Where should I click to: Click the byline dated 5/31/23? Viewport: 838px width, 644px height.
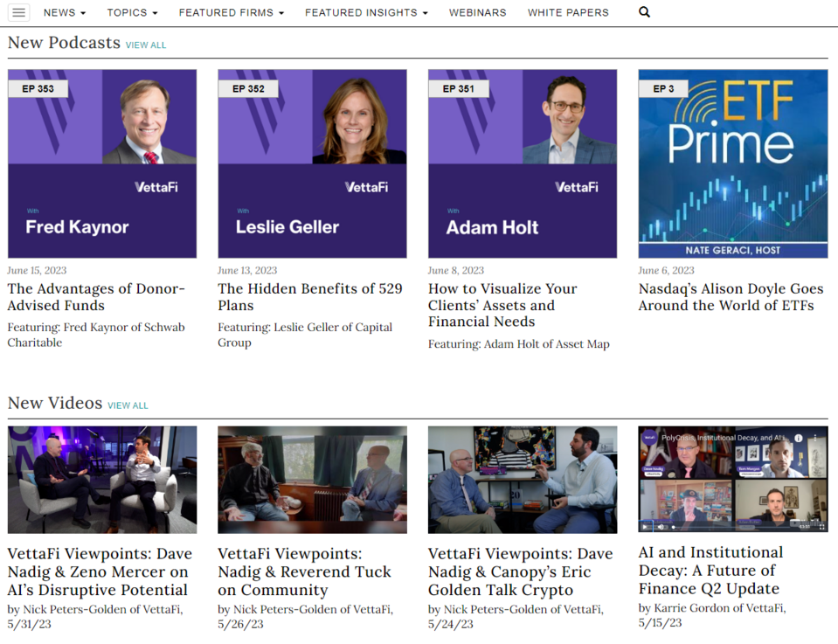pos(95,617)
